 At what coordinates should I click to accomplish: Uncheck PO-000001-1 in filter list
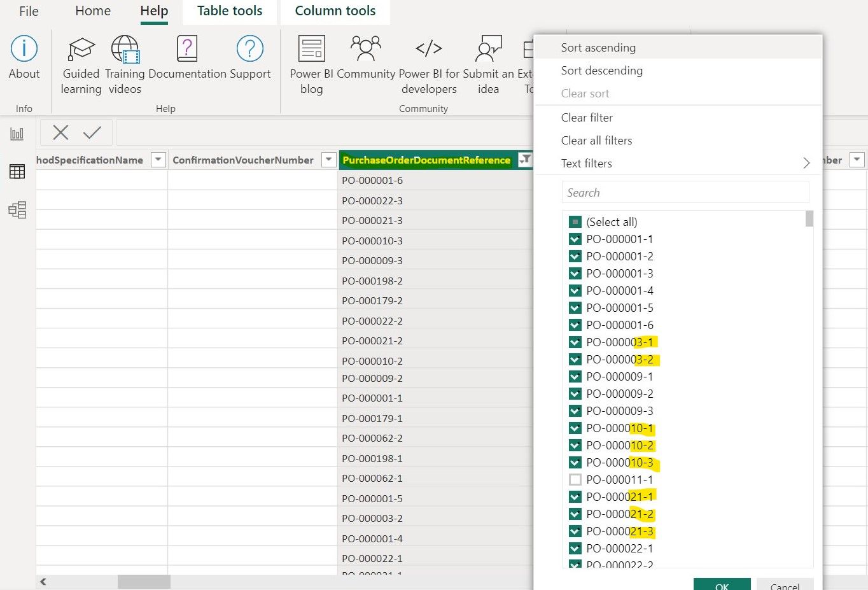coord(575,239)
